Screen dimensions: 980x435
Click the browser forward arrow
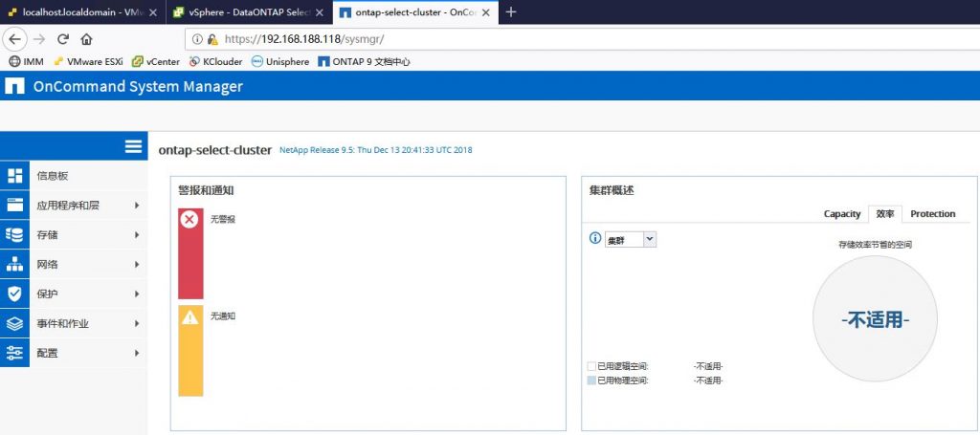point(39,39)
